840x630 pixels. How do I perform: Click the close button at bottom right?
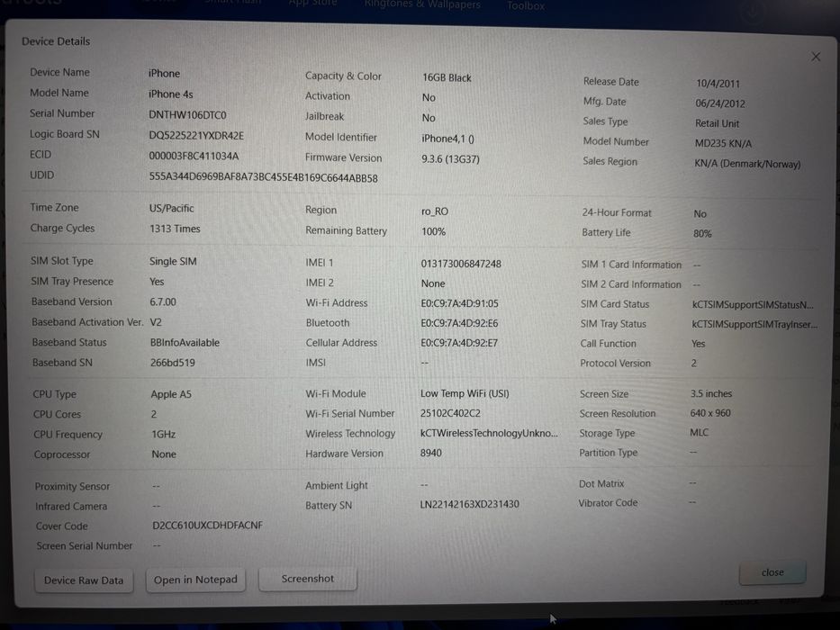[x=772, y=572]
